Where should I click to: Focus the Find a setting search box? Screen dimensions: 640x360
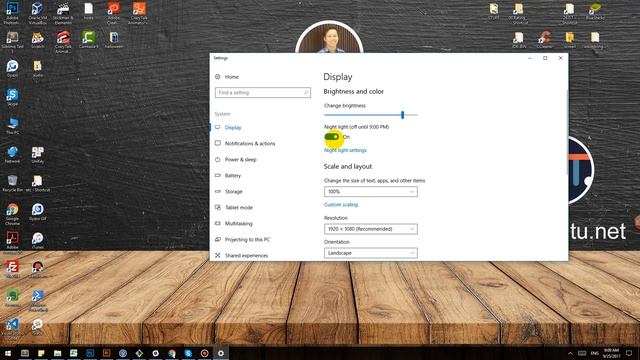coord(262,93)
